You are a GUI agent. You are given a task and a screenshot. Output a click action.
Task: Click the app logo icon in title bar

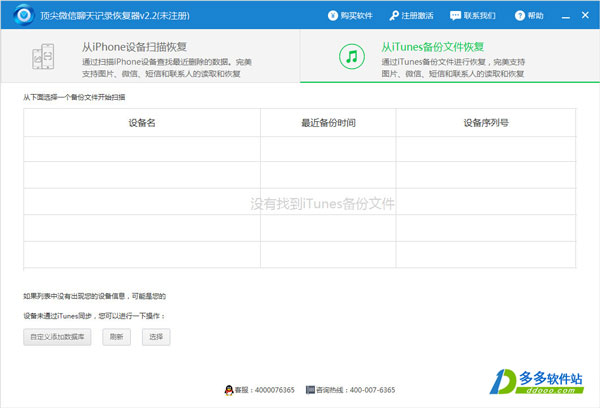pos(24,15)
